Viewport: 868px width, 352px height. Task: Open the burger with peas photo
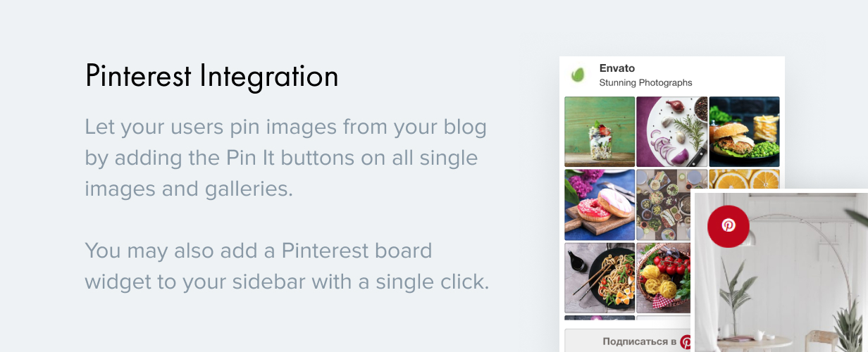point(744,132)
